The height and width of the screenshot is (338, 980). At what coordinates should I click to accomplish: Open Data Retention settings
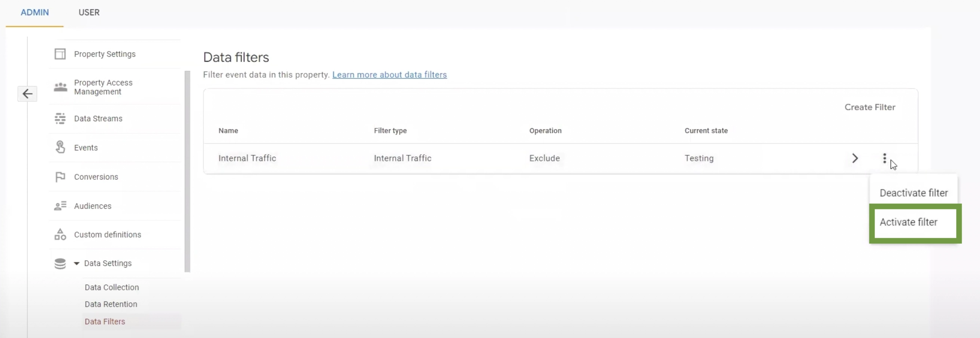pos(111,304)
